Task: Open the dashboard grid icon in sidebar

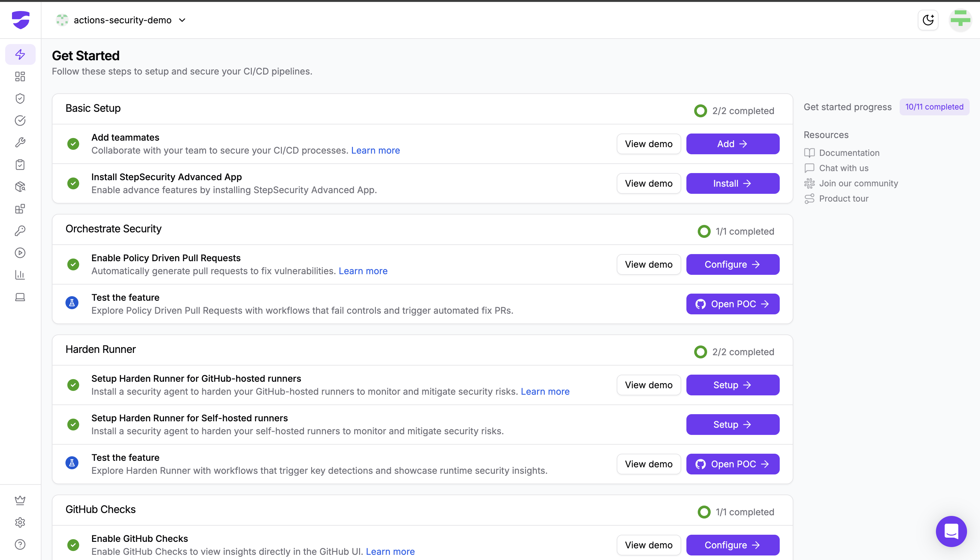Action: pos(20,76)
